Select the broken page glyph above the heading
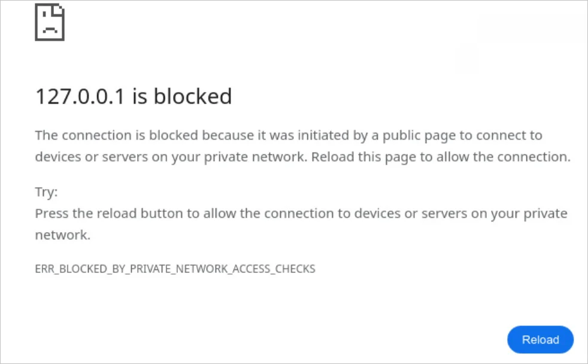 [x=50, y=22]
